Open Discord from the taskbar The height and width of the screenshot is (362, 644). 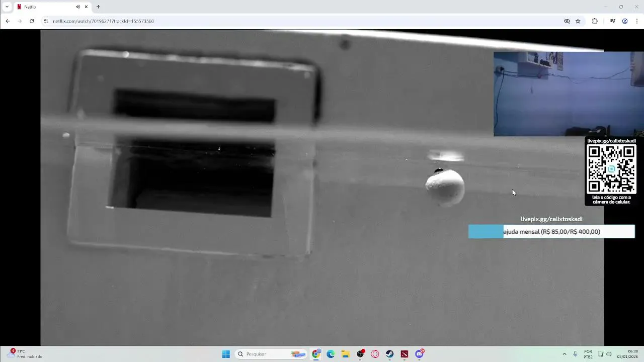tap(420, 354)
